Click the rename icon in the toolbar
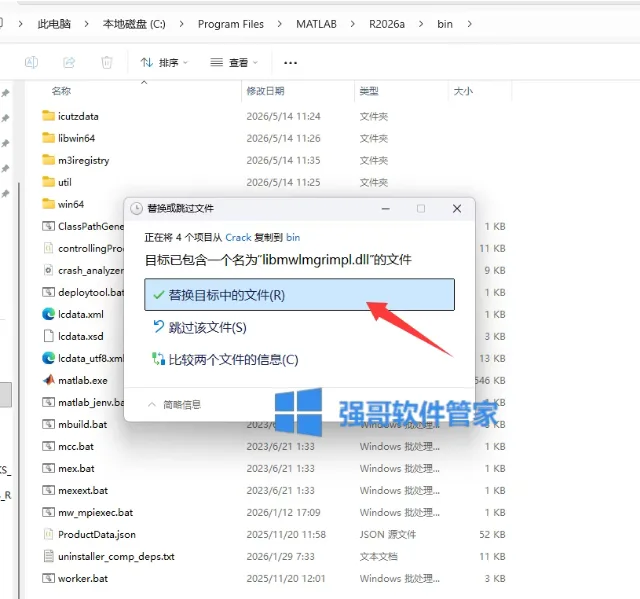 point(31,62)
